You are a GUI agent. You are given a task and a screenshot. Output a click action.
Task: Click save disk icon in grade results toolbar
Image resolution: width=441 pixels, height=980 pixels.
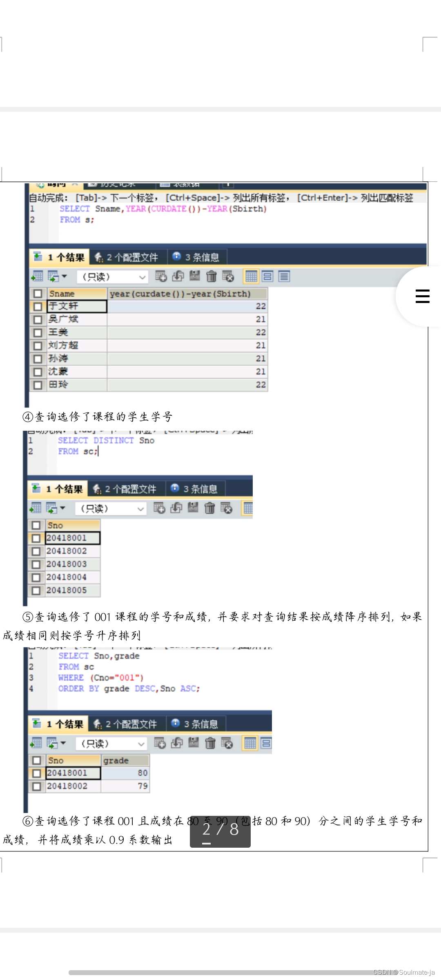pos(194,743)
